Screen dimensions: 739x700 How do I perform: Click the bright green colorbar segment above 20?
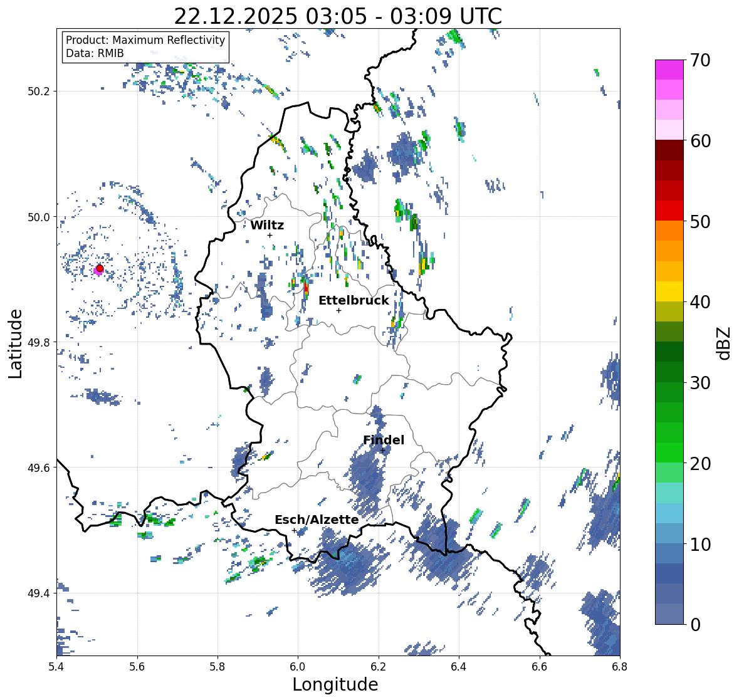coord(669,452)
